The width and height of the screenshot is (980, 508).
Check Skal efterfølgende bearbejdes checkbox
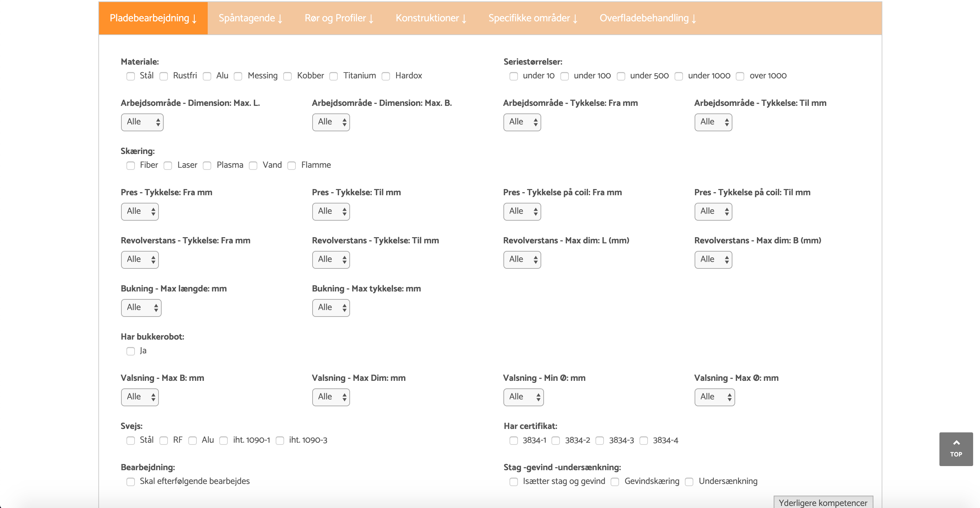pos(130,482)
